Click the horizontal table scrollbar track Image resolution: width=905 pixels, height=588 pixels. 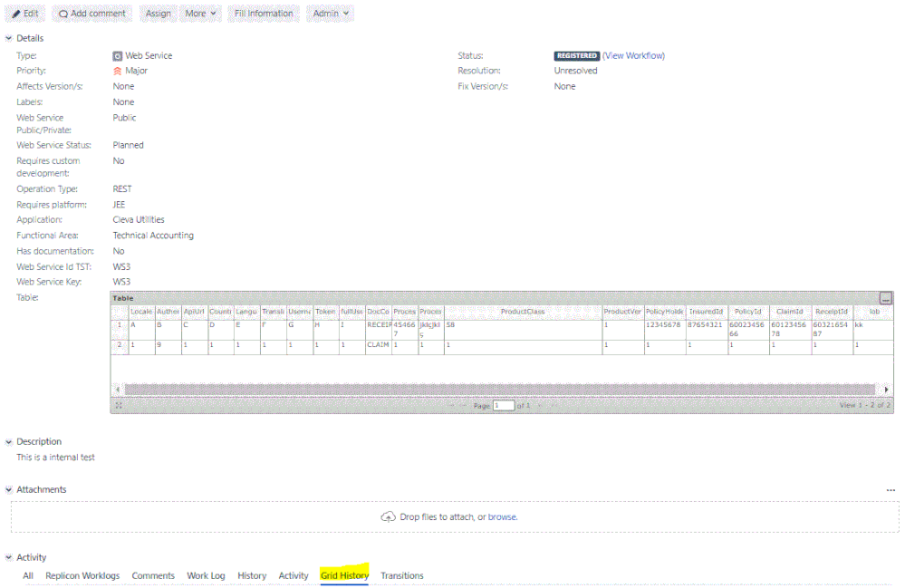500,390
